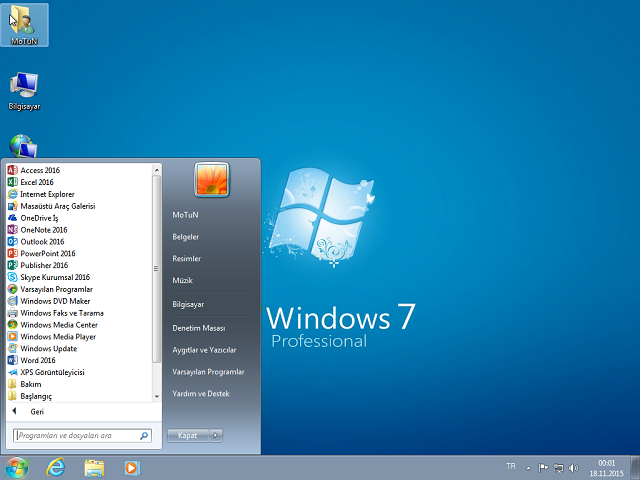Image resolution: width=640 pixels, height=480 pixels.
Task: Open the volume speaker tray icon
Action: (573, 468)
